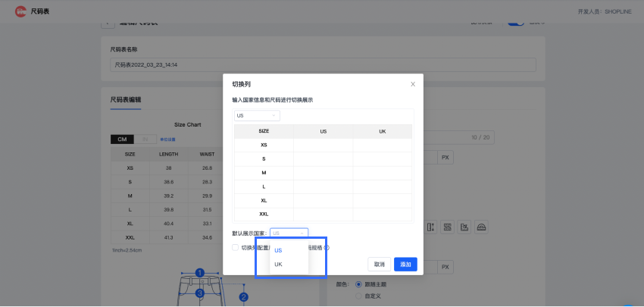Click the info icon next to 规格
Image resolution: width=644 pixels, height=307 pixels.
pyautogui.click(x=327, y=248)
